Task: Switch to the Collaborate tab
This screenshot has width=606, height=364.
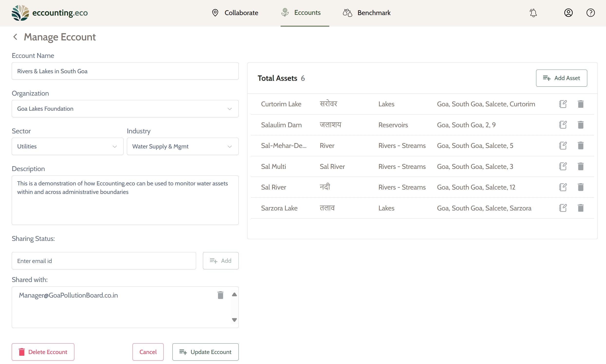Action: tap(235, 13)
